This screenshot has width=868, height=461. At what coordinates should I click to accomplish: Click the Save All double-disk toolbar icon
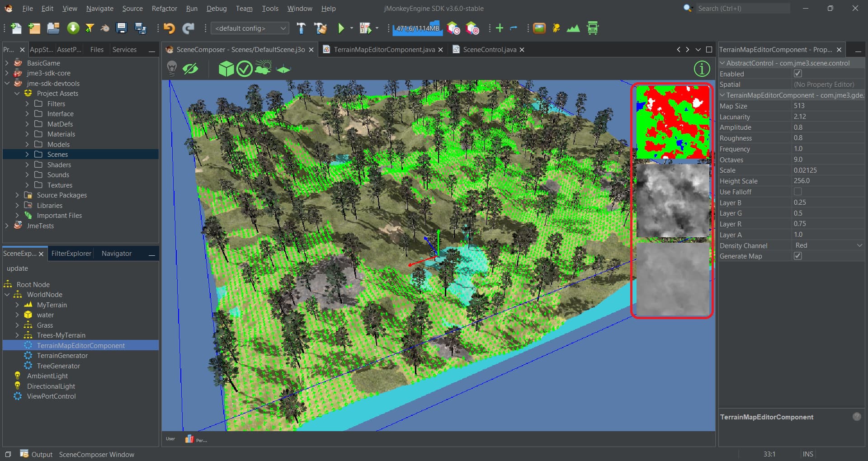coord(141,28)
